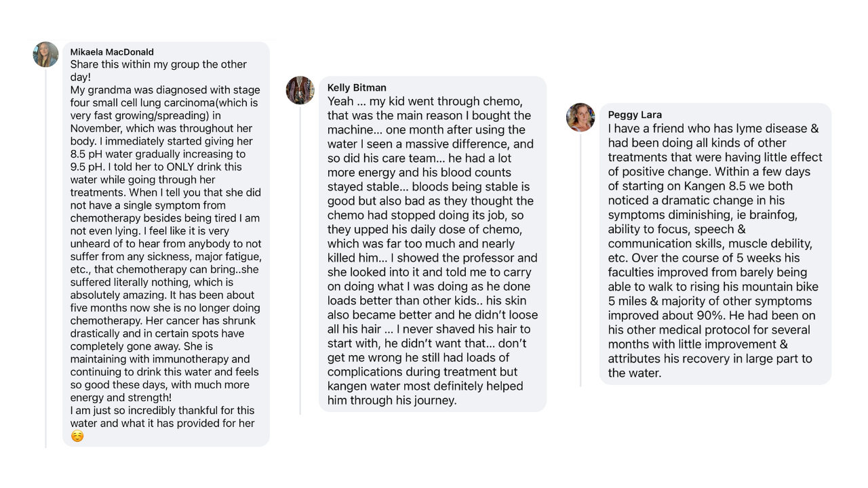Select Kelly Bitman's comment bubble

(x=433, y=244)
